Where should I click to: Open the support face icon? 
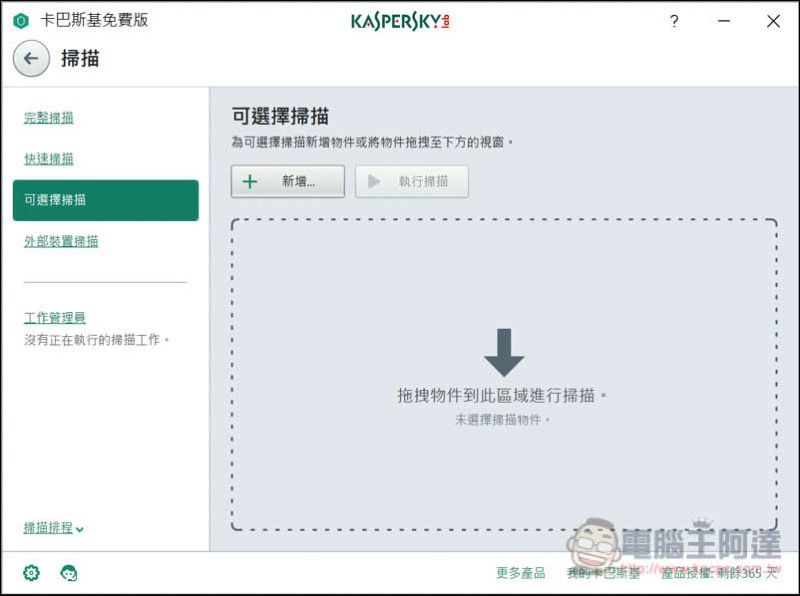pos(68,573)
